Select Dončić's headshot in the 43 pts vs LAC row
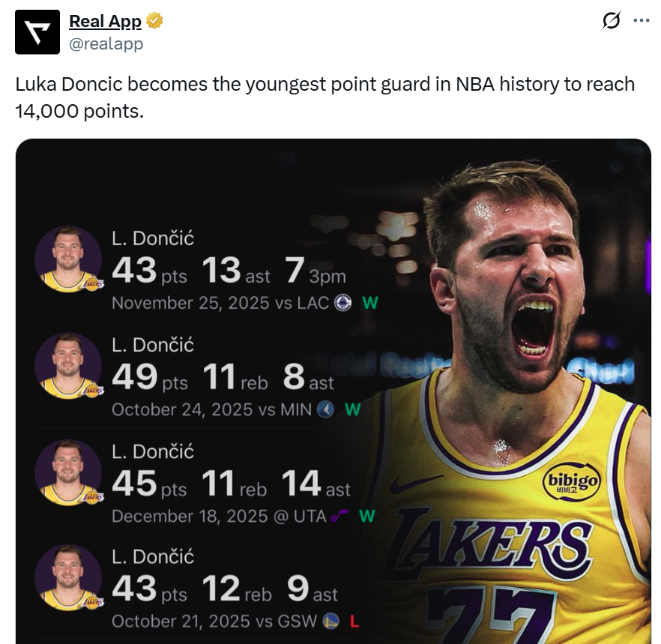 [68, 259]
